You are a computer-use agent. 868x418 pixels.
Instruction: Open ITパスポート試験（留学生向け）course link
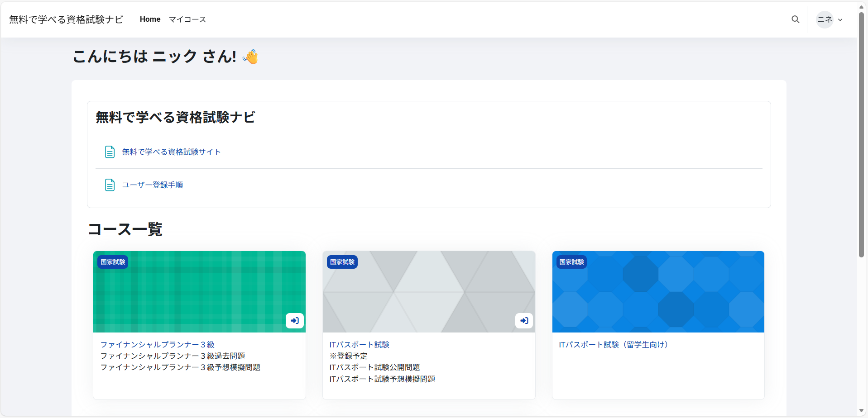(613, 345)
